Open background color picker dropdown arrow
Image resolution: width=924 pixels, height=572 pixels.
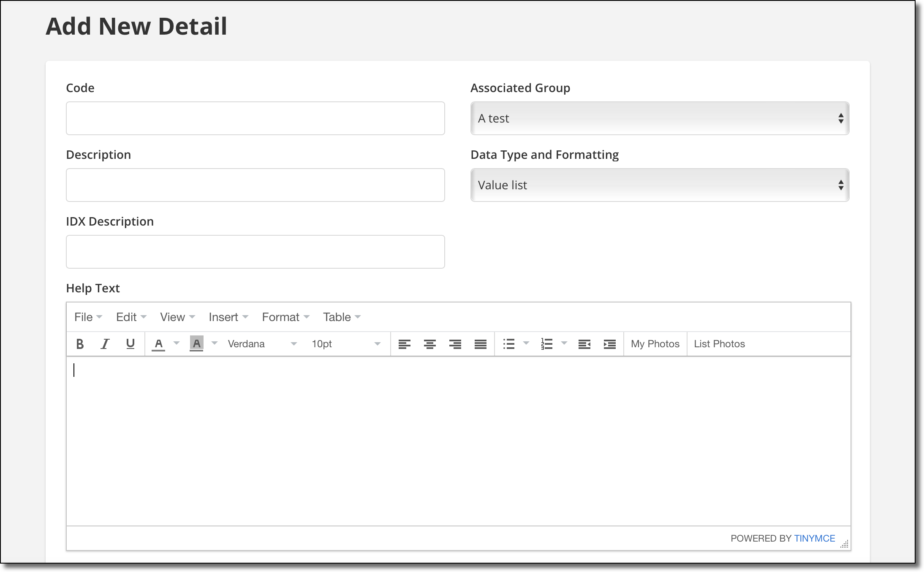(215, 343)
